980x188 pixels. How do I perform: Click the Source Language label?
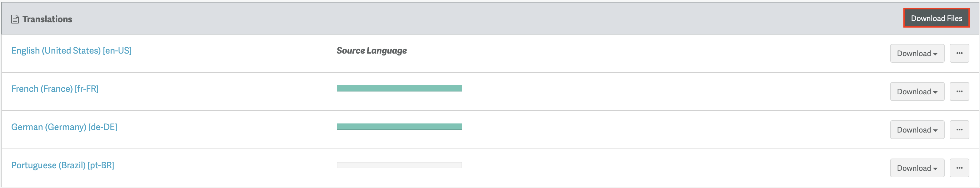click(371, 51)
